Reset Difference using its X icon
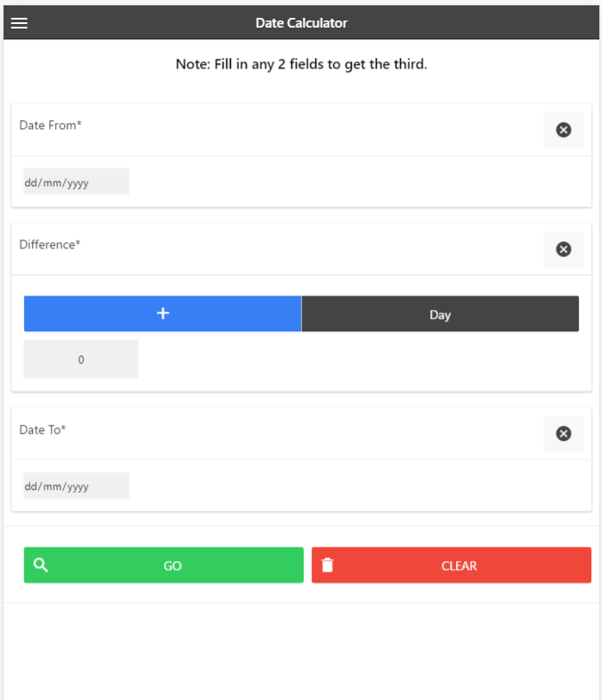This screenshot has width=602, height=700. (x=563, y=249)
